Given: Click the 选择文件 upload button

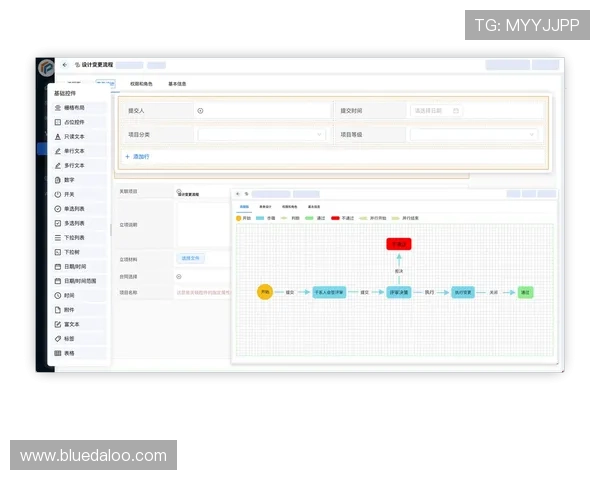Looking at the screenshot, I should pyautogui.click(x=190, y=258).
